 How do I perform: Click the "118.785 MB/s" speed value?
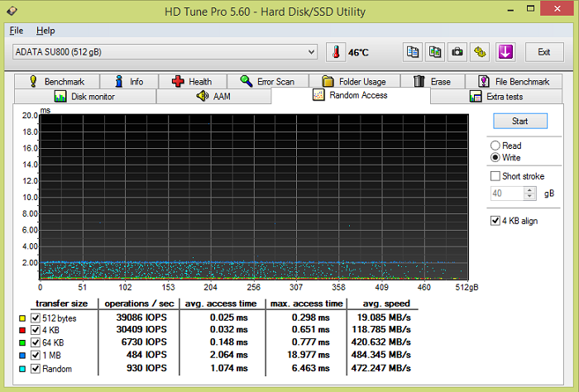tap(380, 329)
